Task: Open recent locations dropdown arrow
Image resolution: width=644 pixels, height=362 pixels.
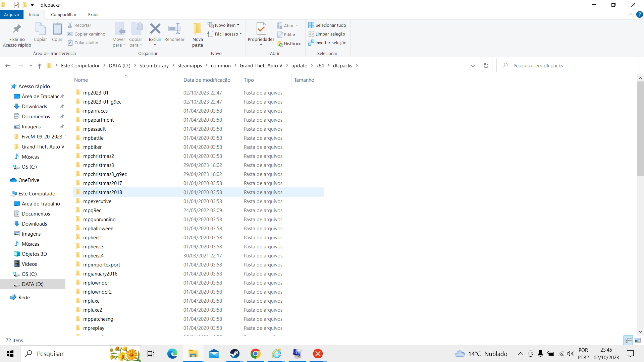Action: [x=31, y=66]
